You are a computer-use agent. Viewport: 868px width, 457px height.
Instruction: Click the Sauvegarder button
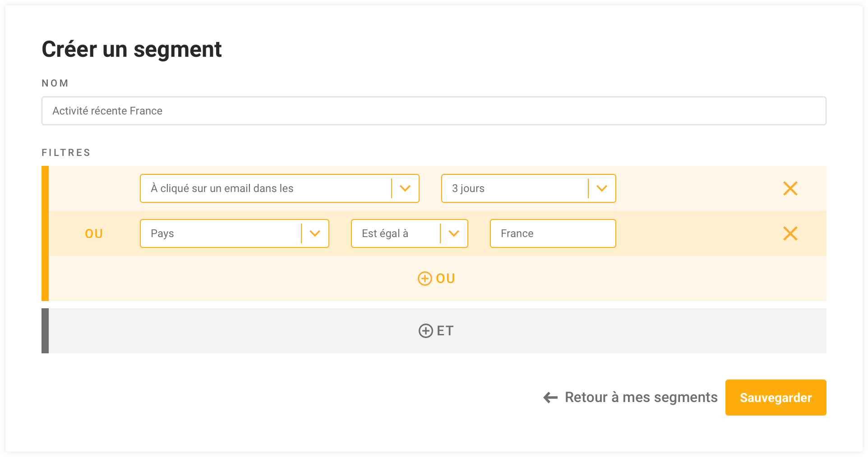point(776,398)
